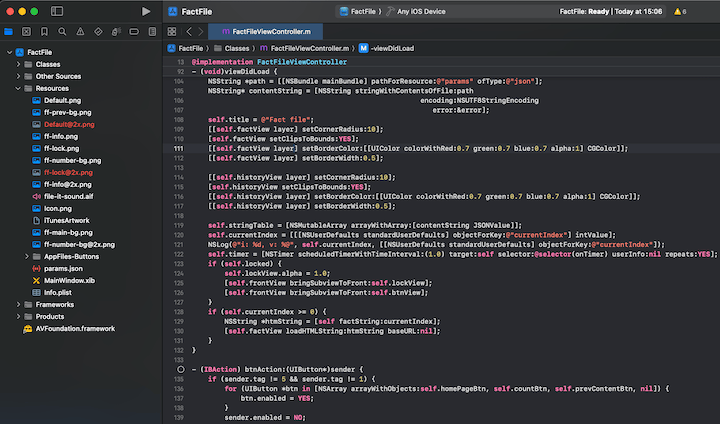Screen dimensions: 720x424
Task: Go back in editor history
Action: [x=188, y=31]
